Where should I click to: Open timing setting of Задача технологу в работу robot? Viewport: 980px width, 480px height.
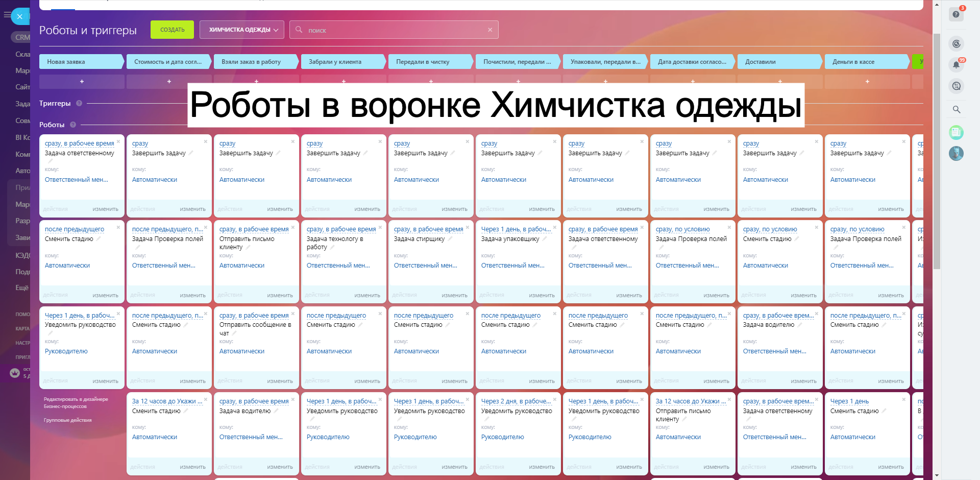tap(341, 229)
